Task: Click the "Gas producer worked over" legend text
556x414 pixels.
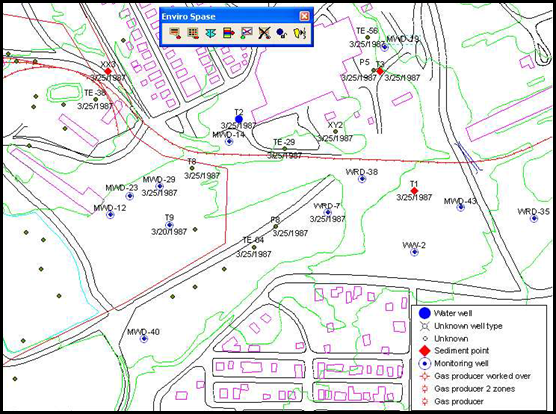Action: click(x=482, y=376)
